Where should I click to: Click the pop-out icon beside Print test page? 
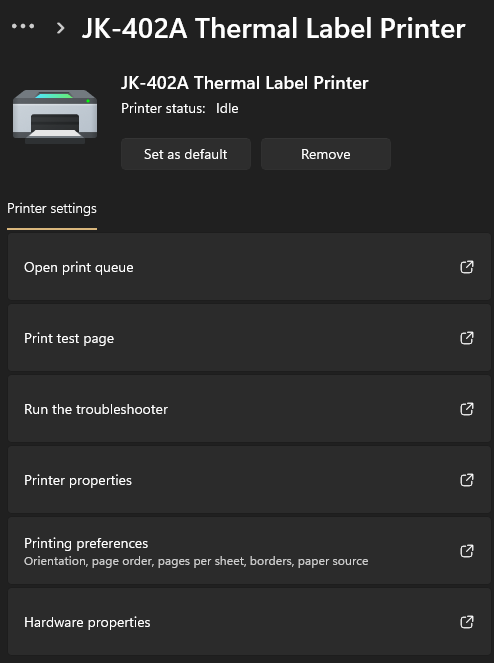tap(467, 338)
